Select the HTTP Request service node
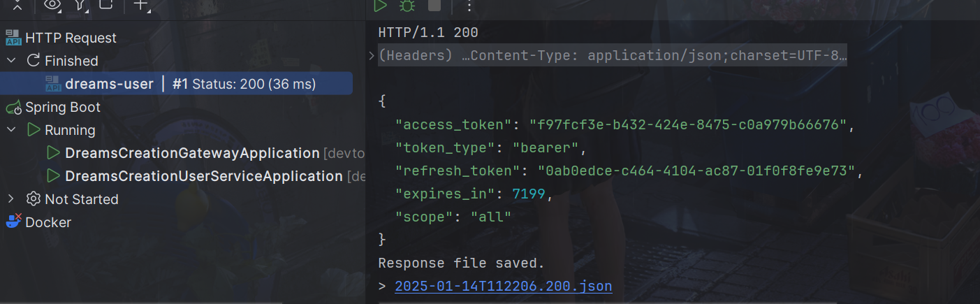Image resolution: width=980 pixels, height=304 pixels. coord(71,38)
